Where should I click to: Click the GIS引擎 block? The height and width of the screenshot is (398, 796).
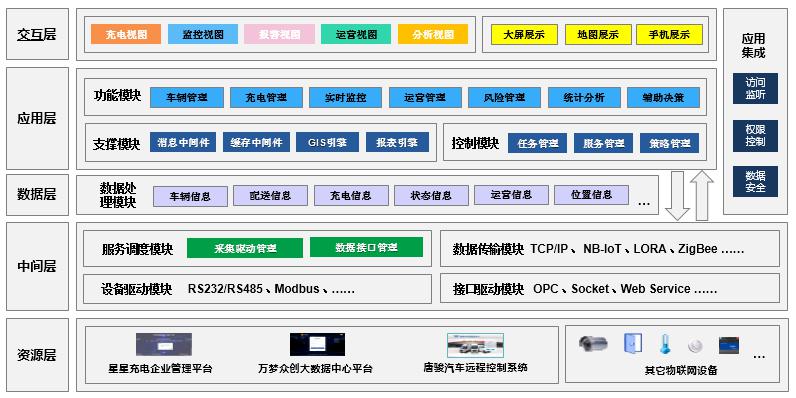click(x=327, y=143)
